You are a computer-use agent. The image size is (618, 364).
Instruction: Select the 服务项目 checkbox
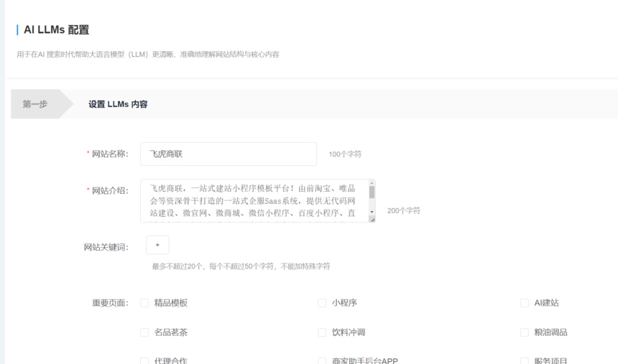tap(525, 360)
